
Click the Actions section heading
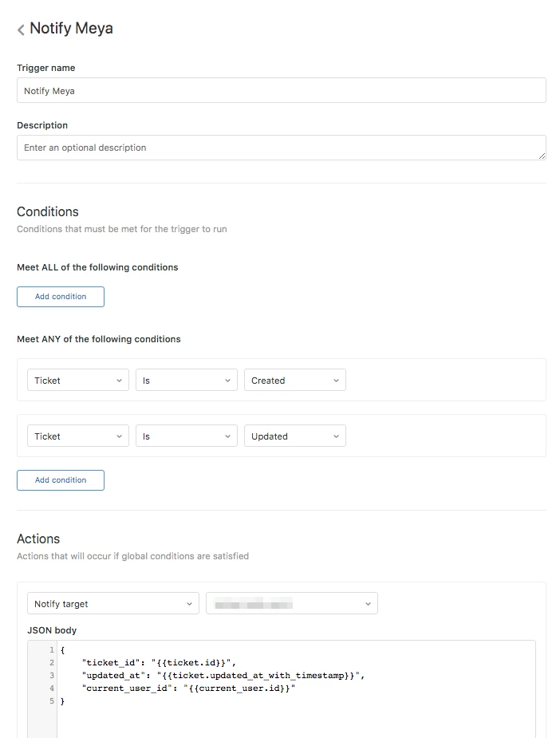[38, 539]
